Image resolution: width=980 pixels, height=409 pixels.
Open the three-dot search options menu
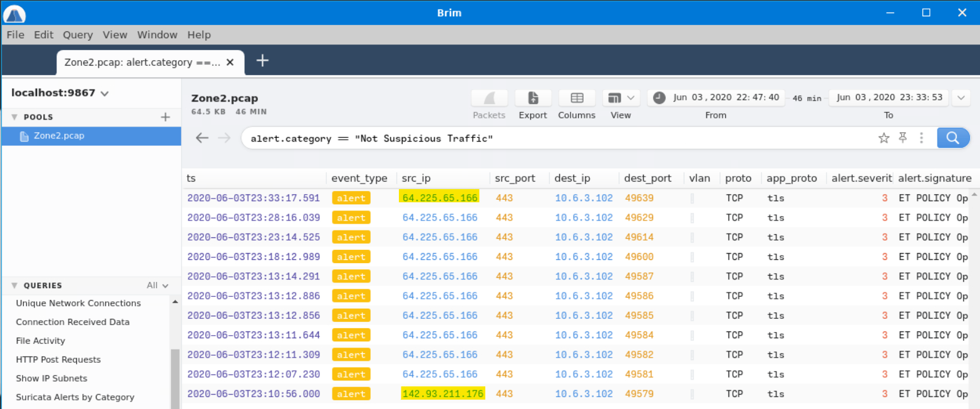pyautogui.click(x=921, y=138)
